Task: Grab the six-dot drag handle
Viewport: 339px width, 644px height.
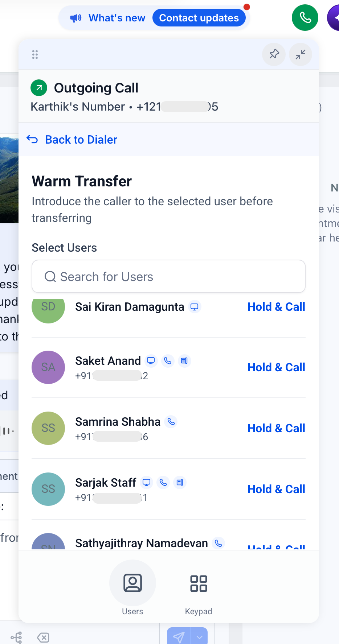Action: pyautogui.click(x=35, y=54)
